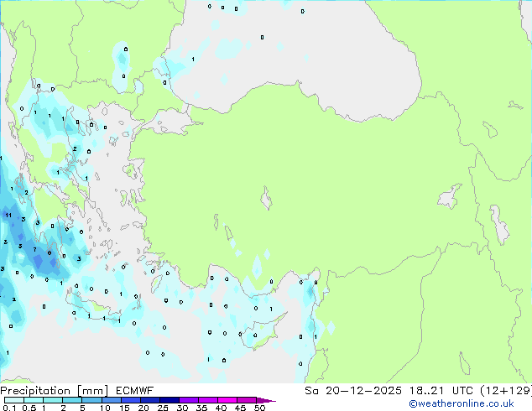This screenshot has height=411, width=532.
Task: Click the '0.5' legend scale label
Action: click(29, 408)
